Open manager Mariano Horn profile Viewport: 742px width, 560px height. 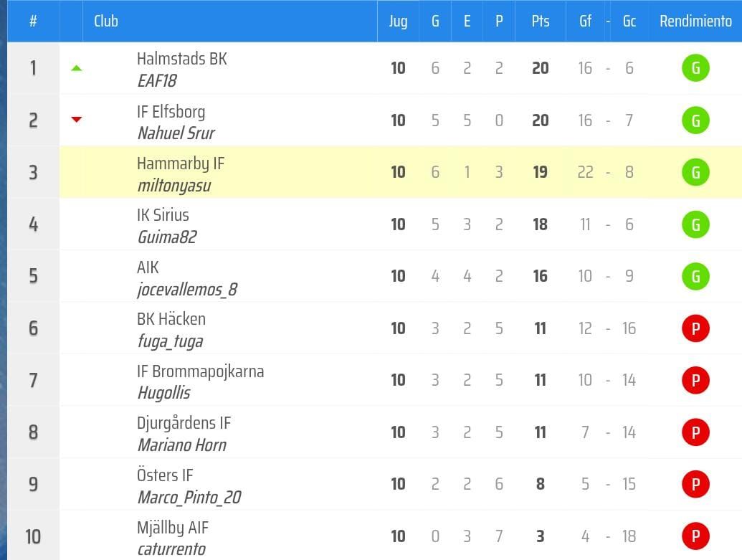pyautogui.click(x=181, y=445)
